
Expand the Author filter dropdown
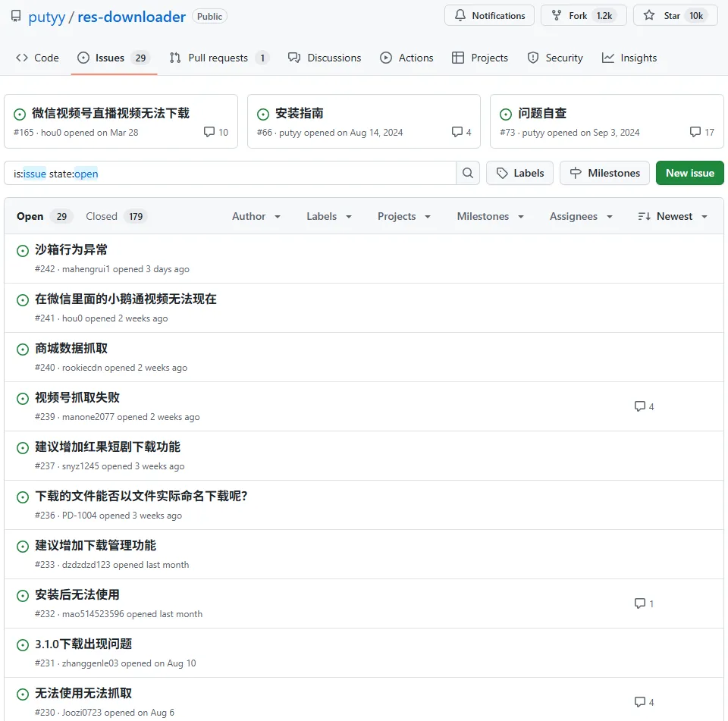pyautogui.click(x=256, y=216)
